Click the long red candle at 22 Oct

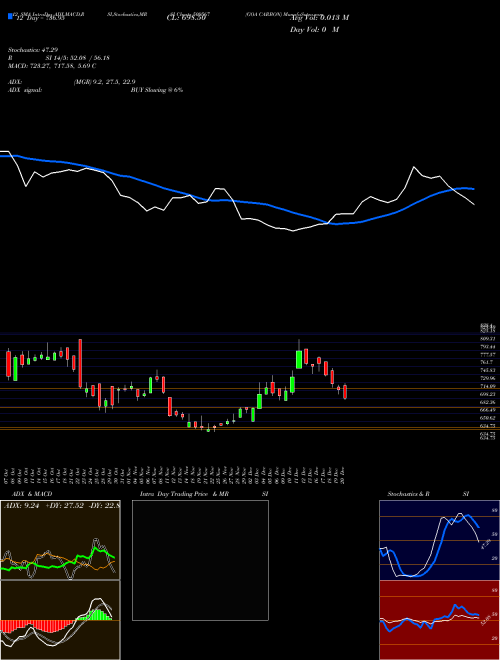click(80, 363)
